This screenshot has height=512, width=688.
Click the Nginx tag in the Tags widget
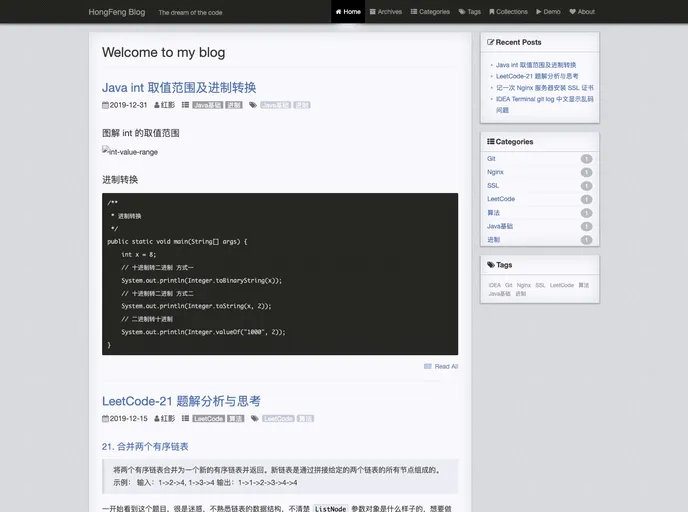[524, 285]
